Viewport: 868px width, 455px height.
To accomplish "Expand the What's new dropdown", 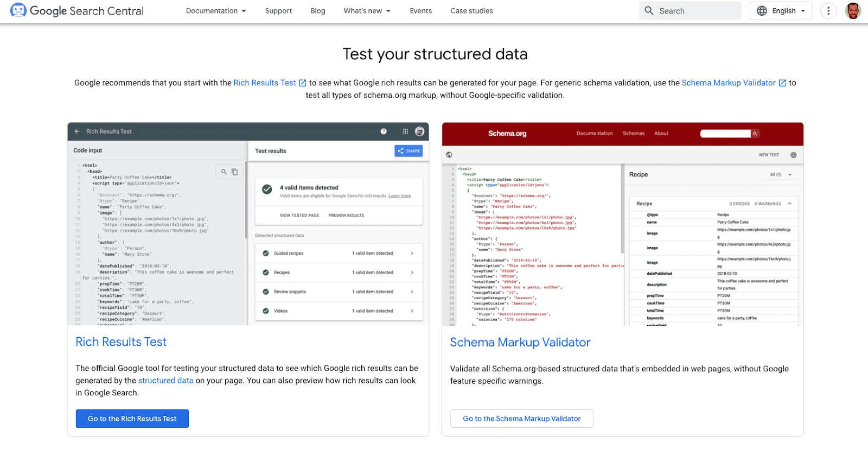I will 367,11.
